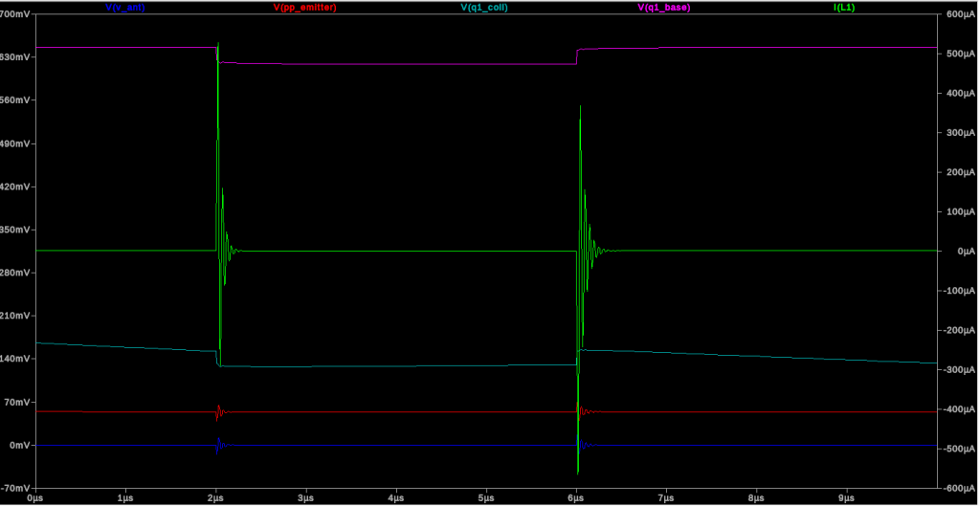Click the 9µs time axis label
The image size is (980, 506).
point(847,499)
